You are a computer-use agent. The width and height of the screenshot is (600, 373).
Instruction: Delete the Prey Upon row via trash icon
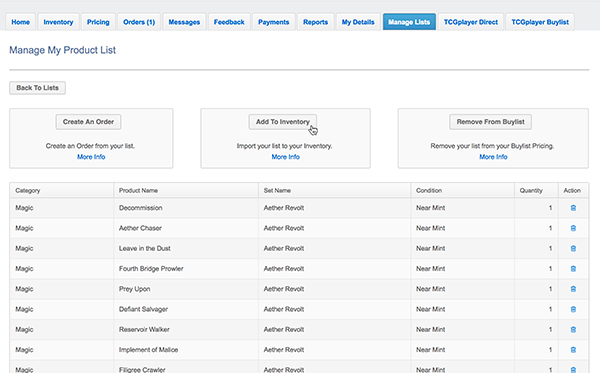coord(573,289)
